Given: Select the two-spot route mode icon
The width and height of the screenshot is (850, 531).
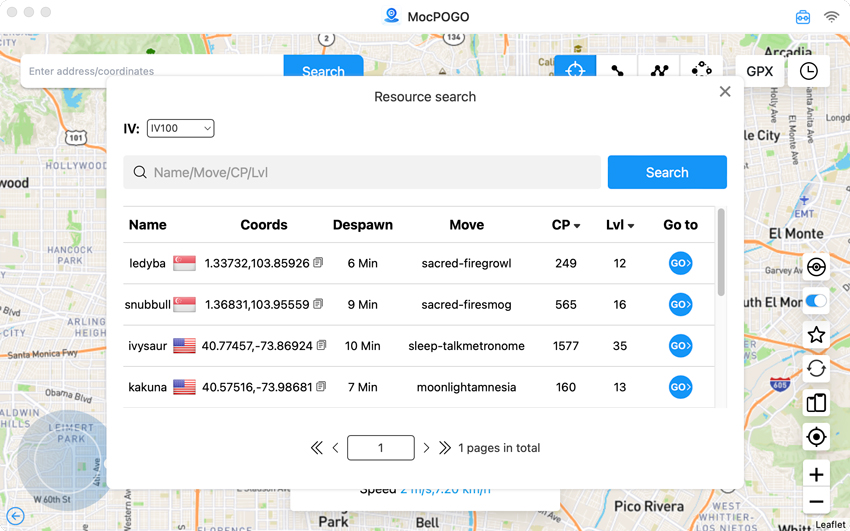Looking at the screenshot, I should [617, 70].
